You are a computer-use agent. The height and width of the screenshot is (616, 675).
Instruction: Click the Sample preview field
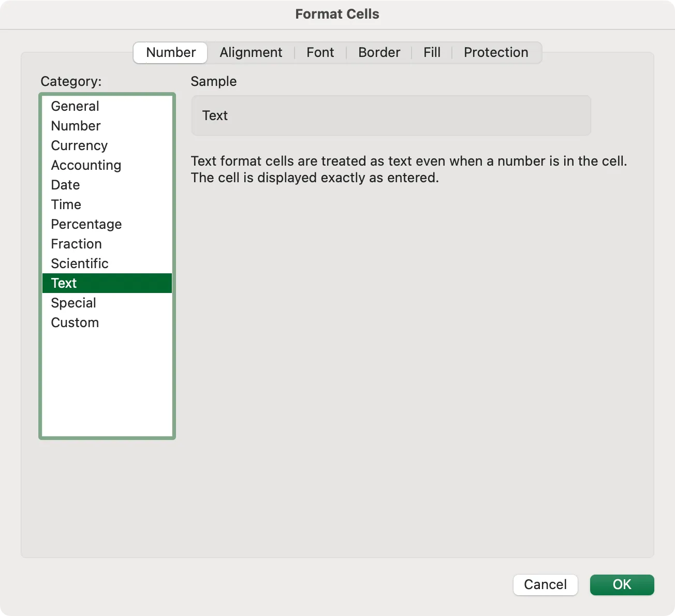390,115
